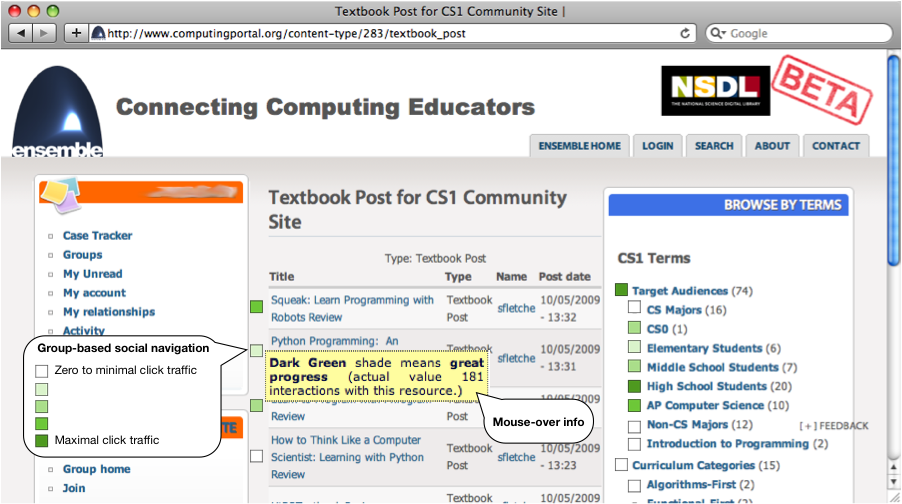Open the NSDL logo image
Screen dimensions: 902x504
click(x=716, y=91)
